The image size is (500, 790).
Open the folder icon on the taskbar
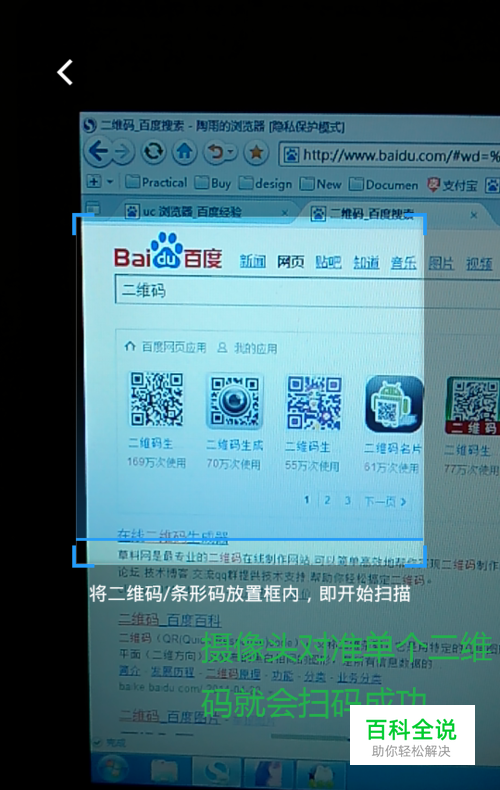[163, 772]
